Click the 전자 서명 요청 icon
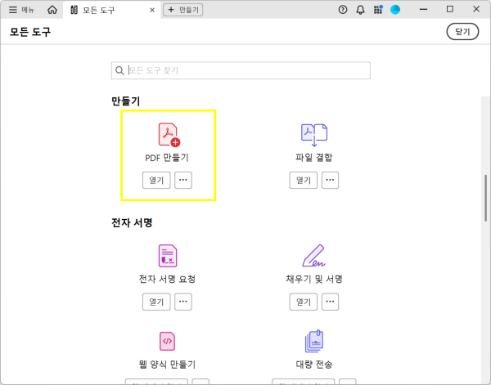491x385 pixels. click(x=168, y=256)
